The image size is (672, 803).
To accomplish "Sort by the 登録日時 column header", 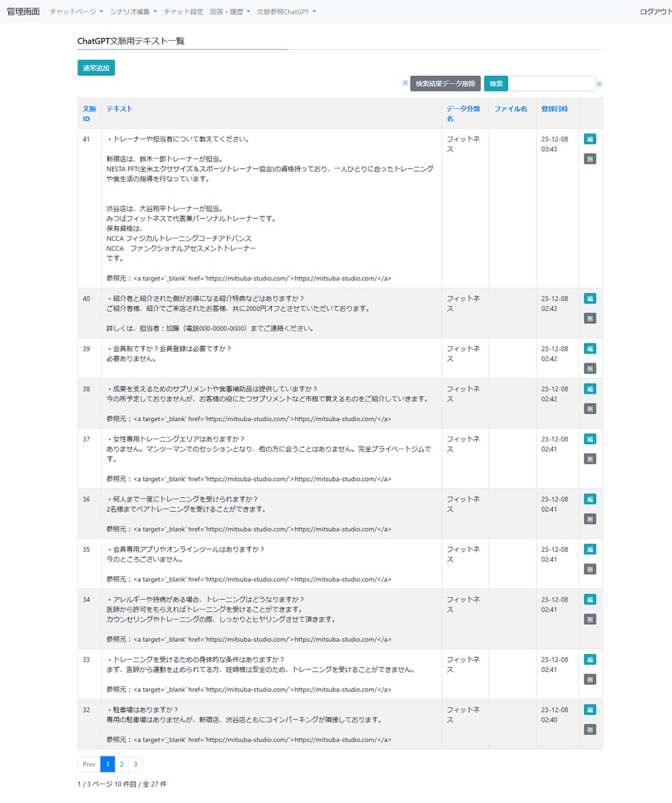I will pos(555,109).
